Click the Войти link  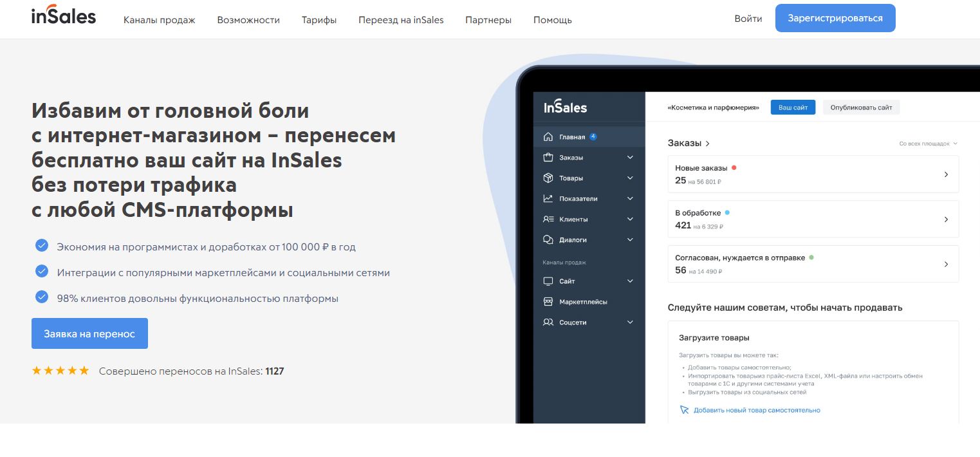pos(748,19)
